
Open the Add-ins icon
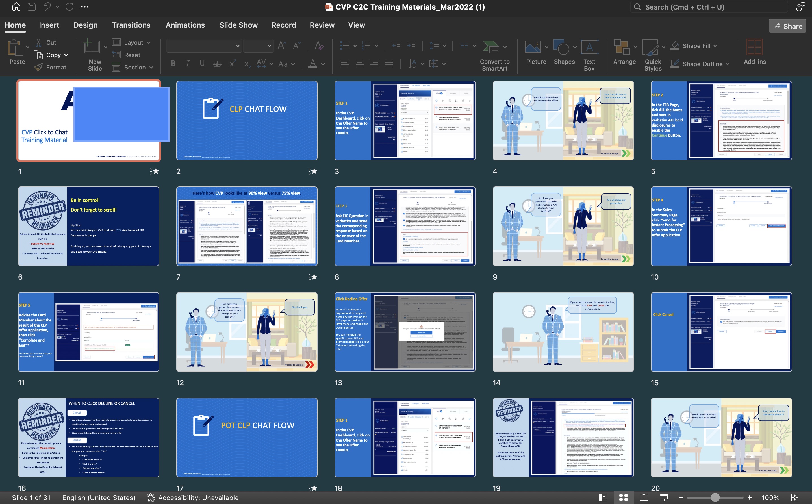pos(754,47)
